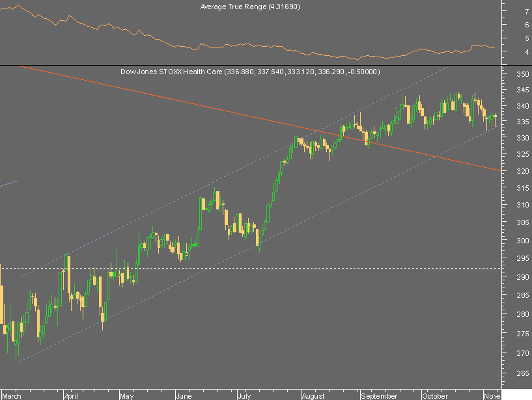The height and width of the screenshot is (400, 532).
Task: Click the July month label
Action: pos(244,396)
